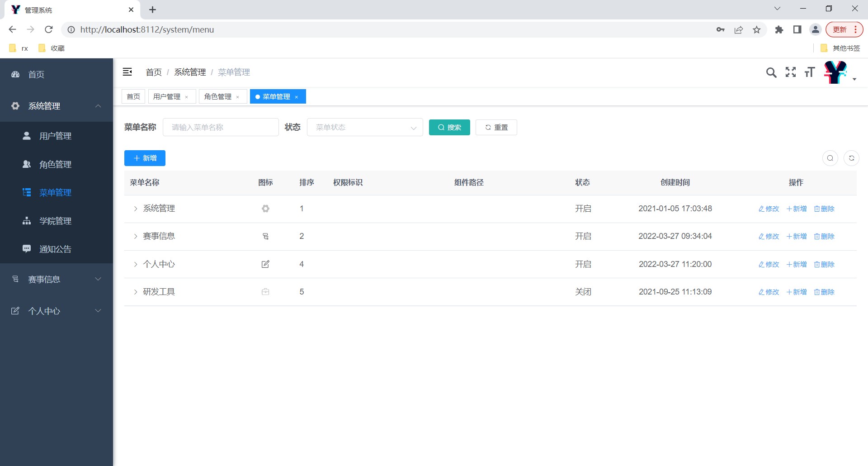Refresh the table with the round refresh icon
The image size is (868, 466).
pos(851,158)
